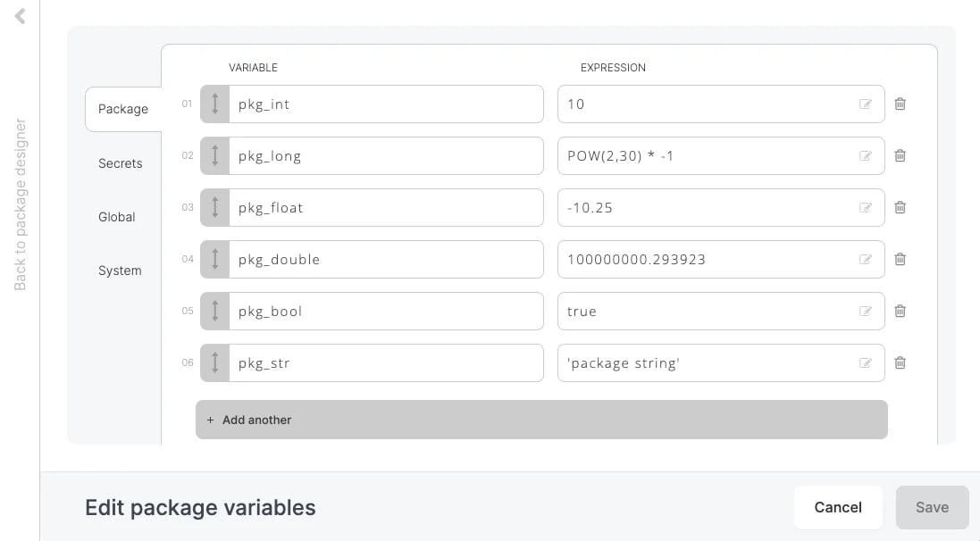Click trash icon for pkg_bool
Screen dimensions: 980x541
pos(900,311)
